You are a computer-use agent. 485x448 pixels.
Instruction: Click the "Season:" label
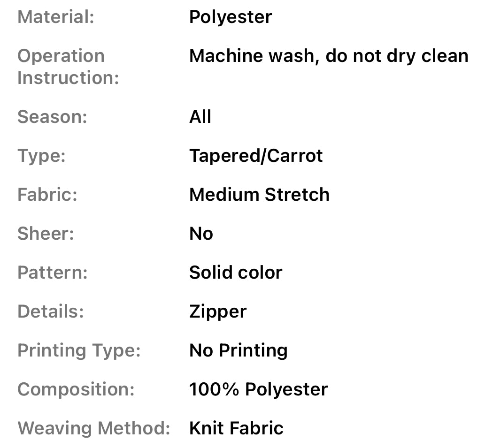tap(52, 117)
